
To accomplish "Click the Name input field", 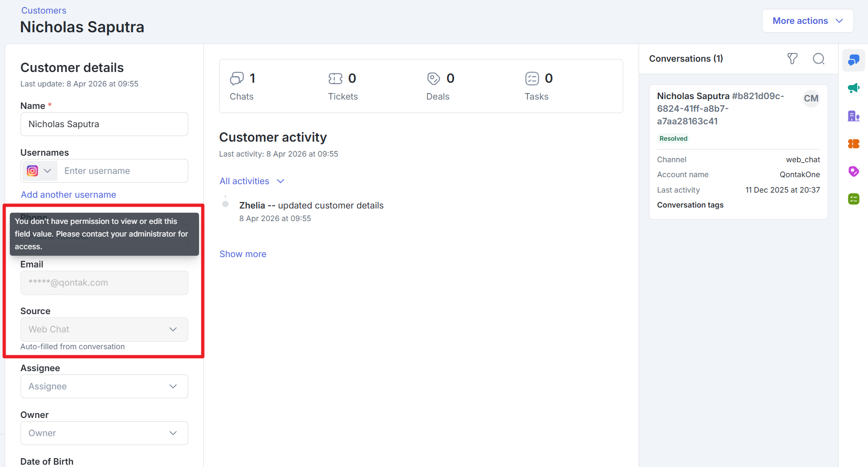I will click(104, 124).
